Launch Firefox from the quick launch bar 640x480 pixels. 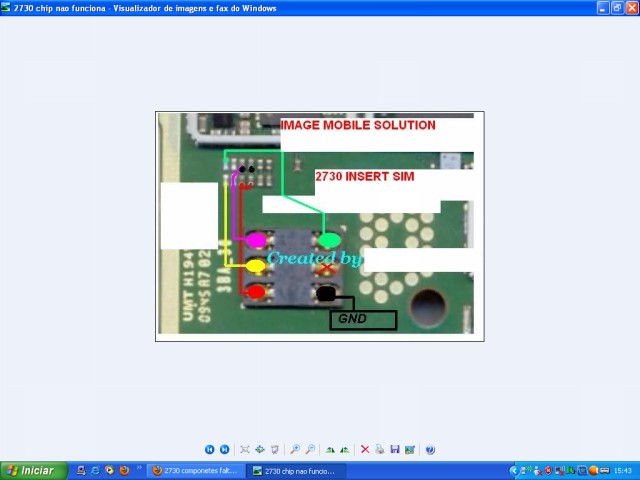pyautogui.click(x=124, y=471)
